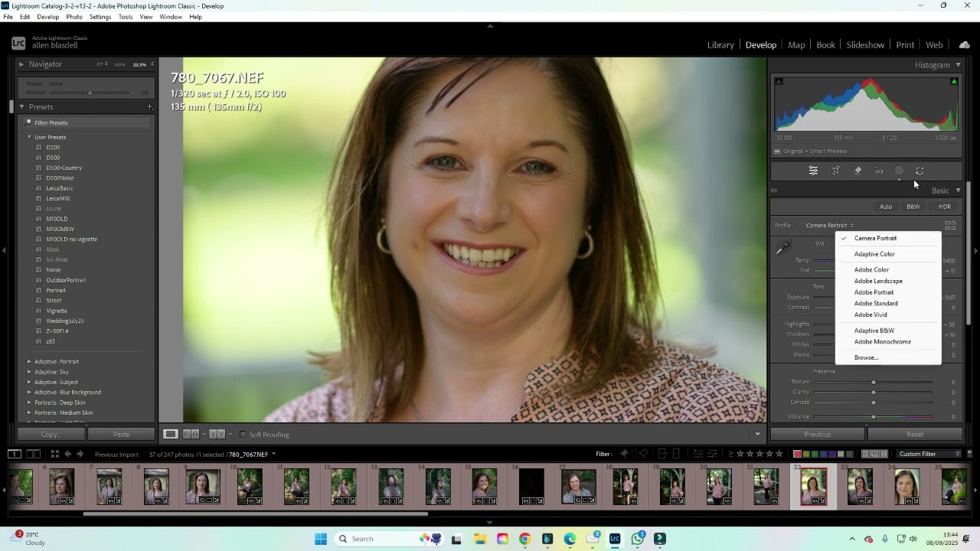The image size is (980, 551).
Task: Filter by green color label
Action: pos(815,455)
